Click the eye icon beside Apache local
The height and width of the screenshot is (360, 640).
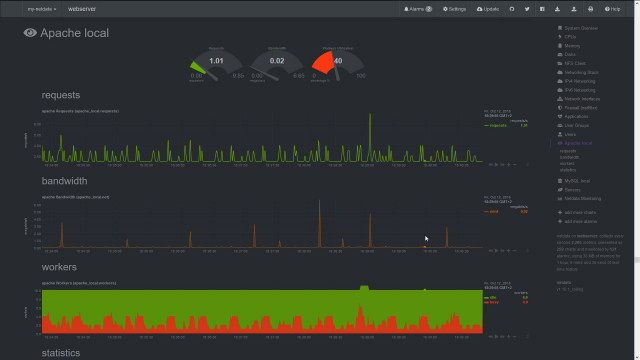tap(30, 33)
